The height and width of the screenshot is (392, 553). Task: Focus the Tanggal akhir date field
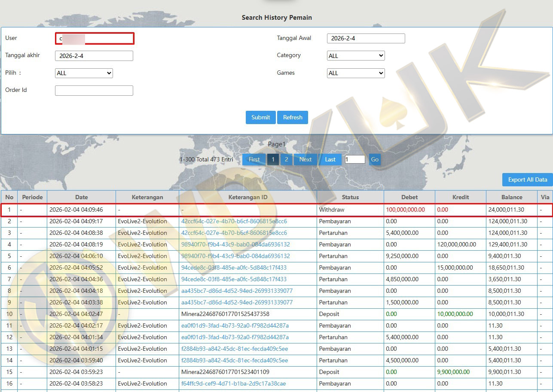point(94,56)
